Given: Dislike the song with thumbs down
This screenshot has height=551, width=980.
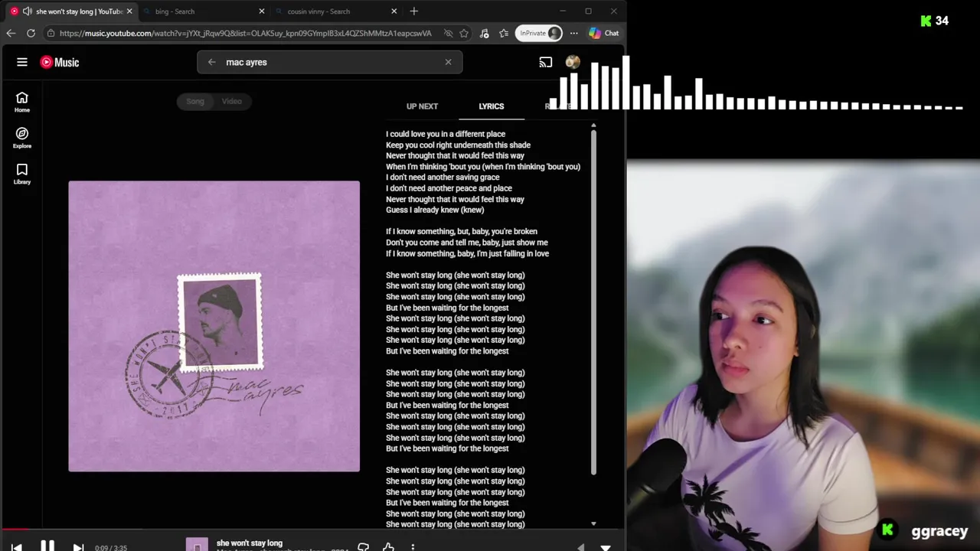Looking at the screenshot, I should (363, 547).
